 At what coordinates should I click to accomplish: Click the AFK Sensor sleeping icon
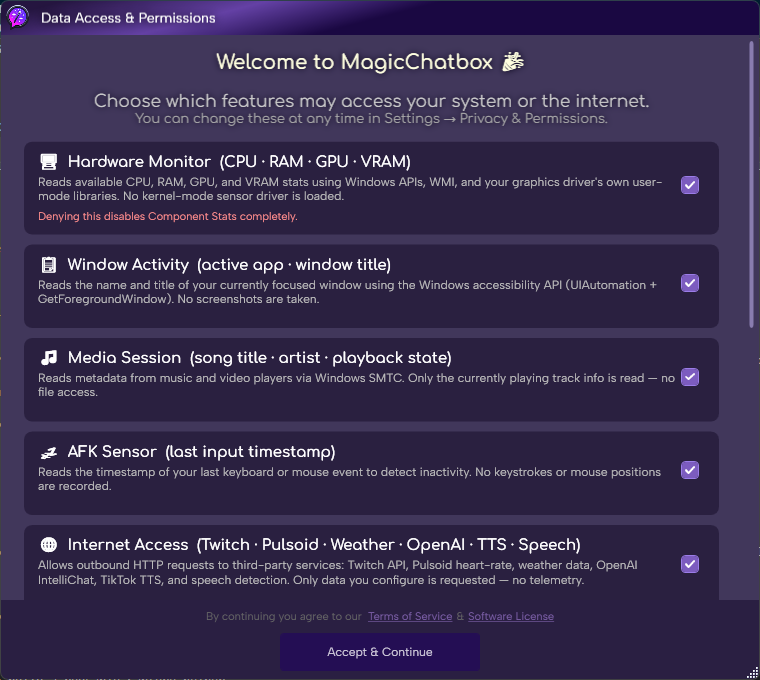(48, 452)
